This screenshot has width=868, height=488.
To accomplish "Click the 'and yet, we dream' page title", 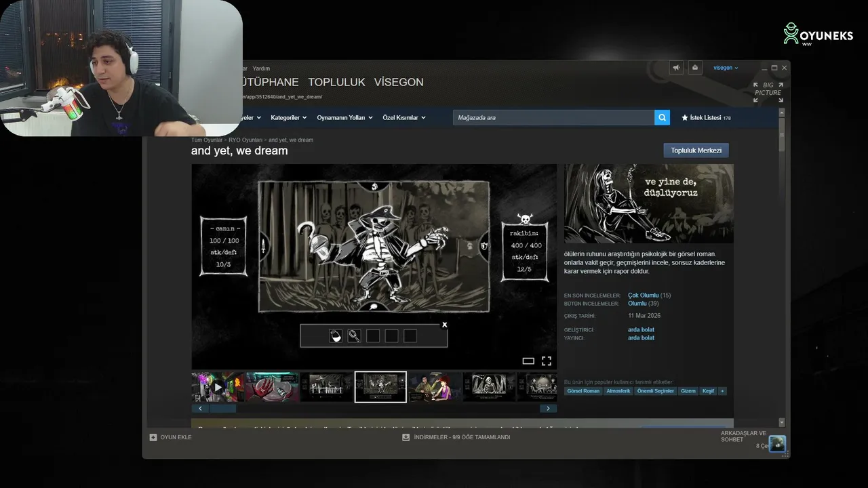I will pos(239,150).
